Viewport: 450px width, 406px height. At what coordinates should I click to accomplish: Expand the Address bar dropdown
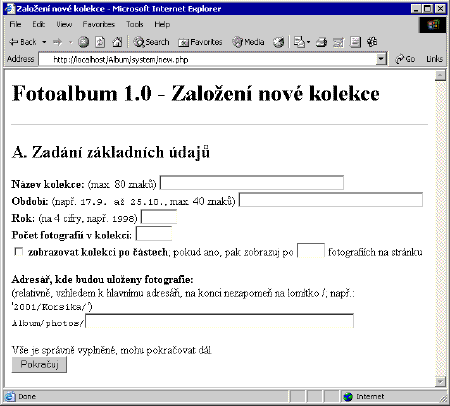click(381, 59)
